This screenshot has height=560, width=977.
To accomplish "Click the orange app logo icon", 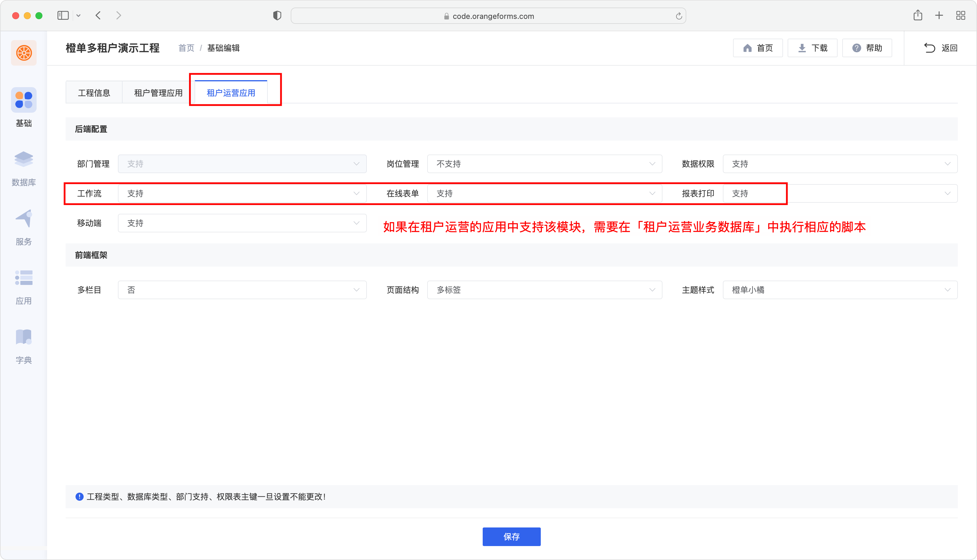I will click(x=24, y=53).
